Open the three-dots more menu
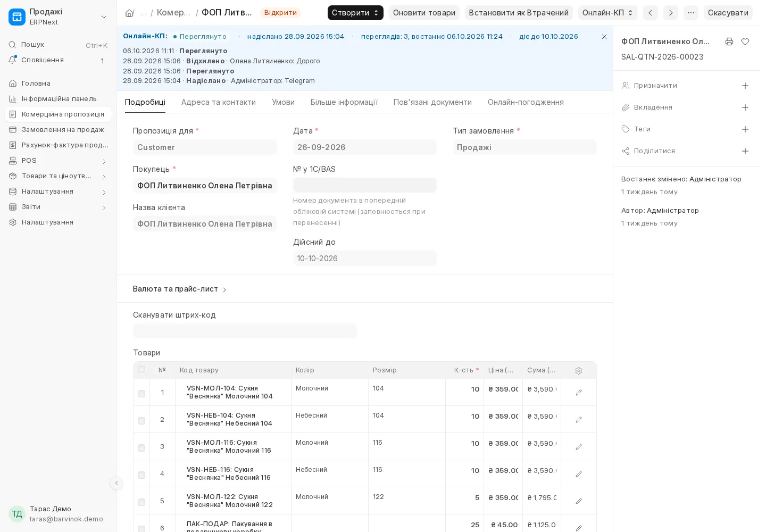The image size is (766, 532). tap(691, 13)
